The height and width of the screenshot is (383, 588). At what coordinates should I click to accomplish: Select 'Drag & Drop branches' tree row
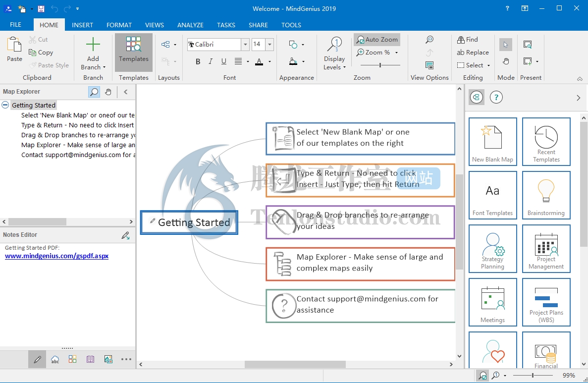tap(78, 135)
